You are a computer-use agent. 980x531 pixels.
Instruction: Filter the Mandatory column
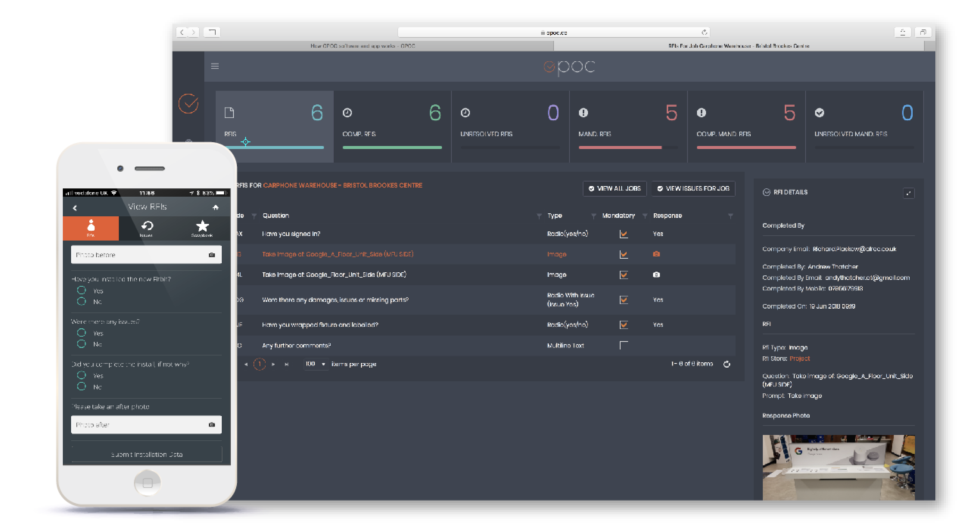click(x=645, y=216)
